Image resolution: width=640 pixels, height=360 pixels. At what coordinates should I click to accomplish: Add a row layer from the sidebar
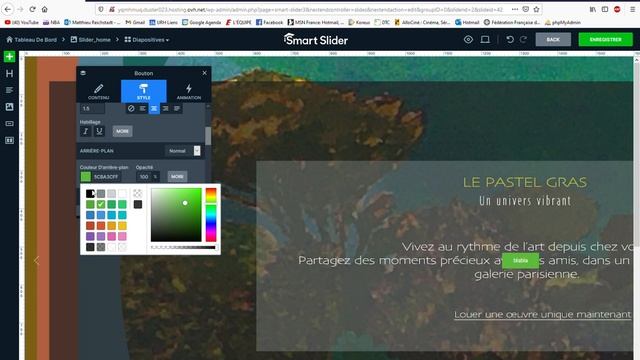point(9,140)
